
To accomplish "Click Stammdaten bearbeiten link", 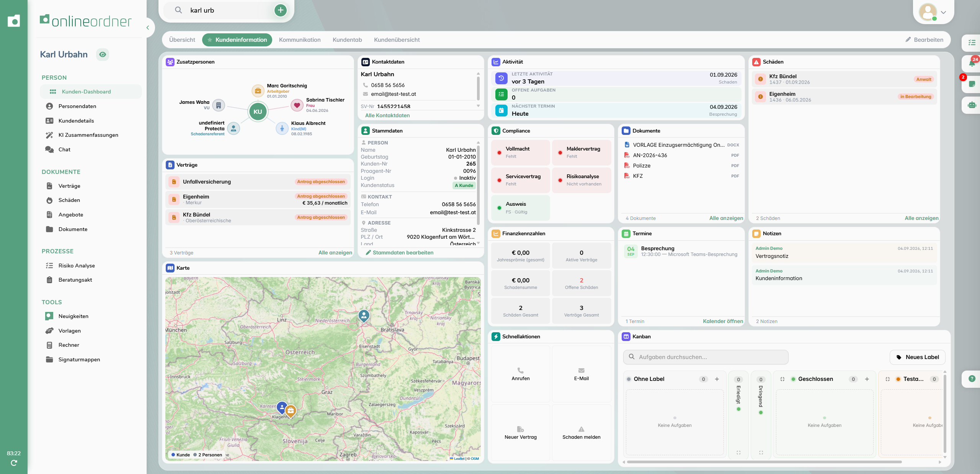I will 400,253.
